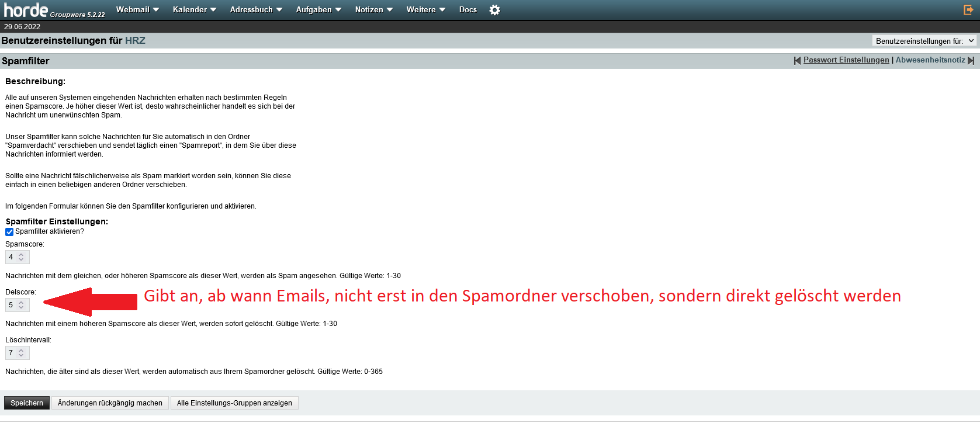Viewport: 980px width, 423px height.
Task: Click the previous-page arrow icon beside Passwort Einstellungen
Action: (797, 60)
